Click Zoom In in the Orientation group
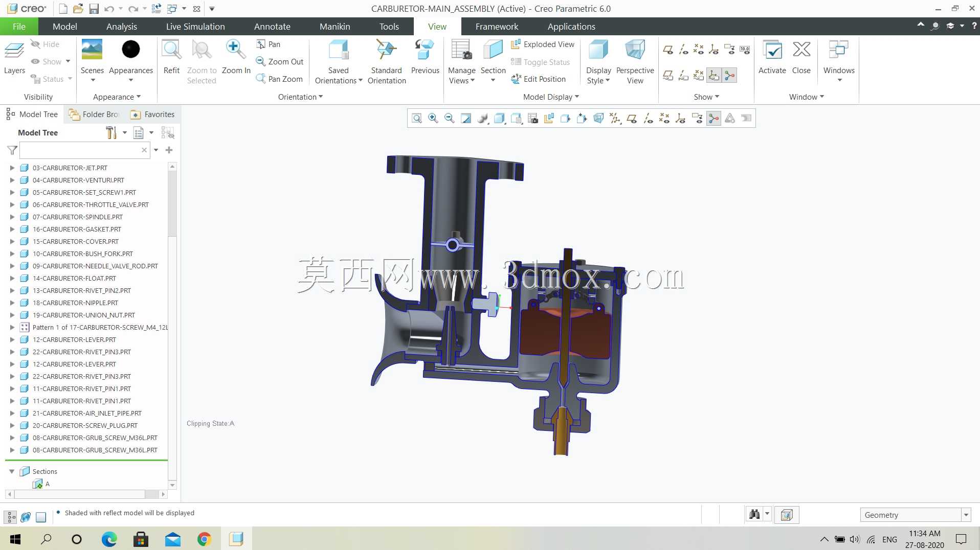The width and height of the screenshot is (980, 550). 236,57
